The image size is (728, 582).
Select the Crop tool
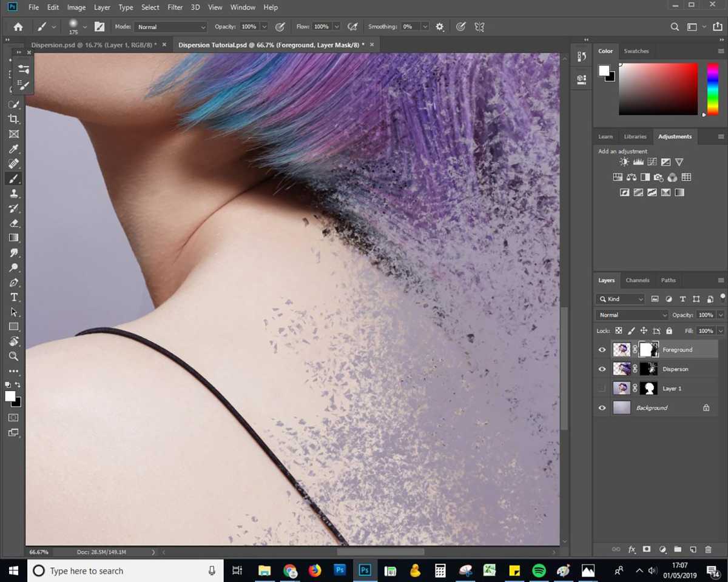pyautogui.click(x=13, y=119)
